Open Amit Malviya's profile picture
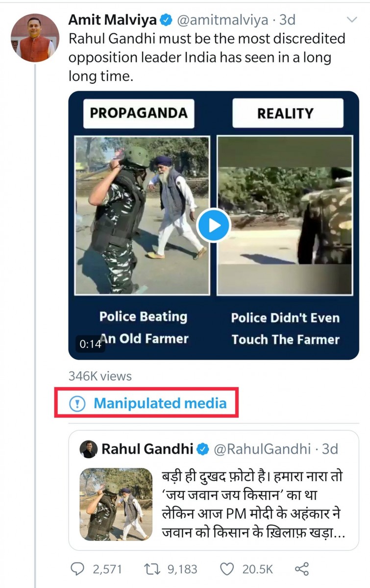The height and width of the screenshot is (588, 370). (x=35, y=38)
